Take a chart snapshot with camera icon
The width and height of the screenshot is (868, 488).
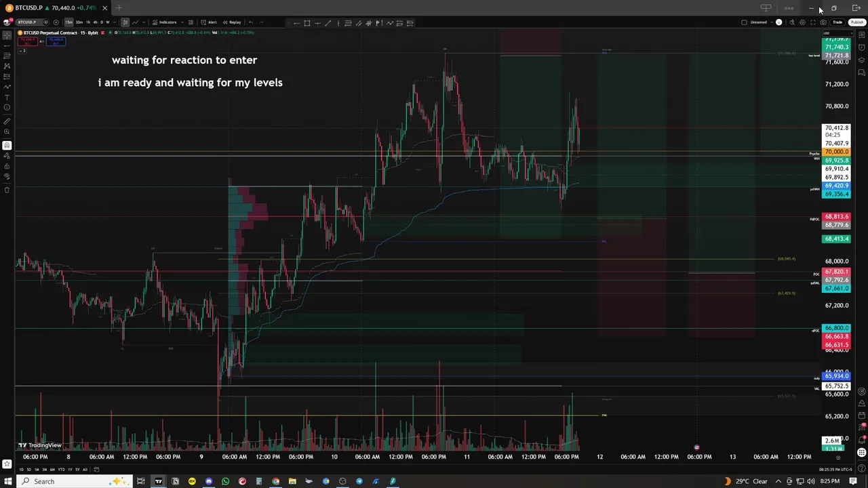[823, 22]
